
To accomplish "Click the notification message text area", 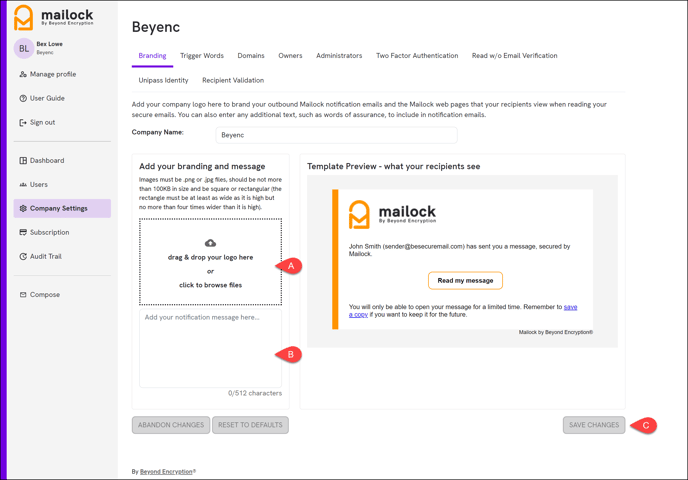I will tap(210, 347).
